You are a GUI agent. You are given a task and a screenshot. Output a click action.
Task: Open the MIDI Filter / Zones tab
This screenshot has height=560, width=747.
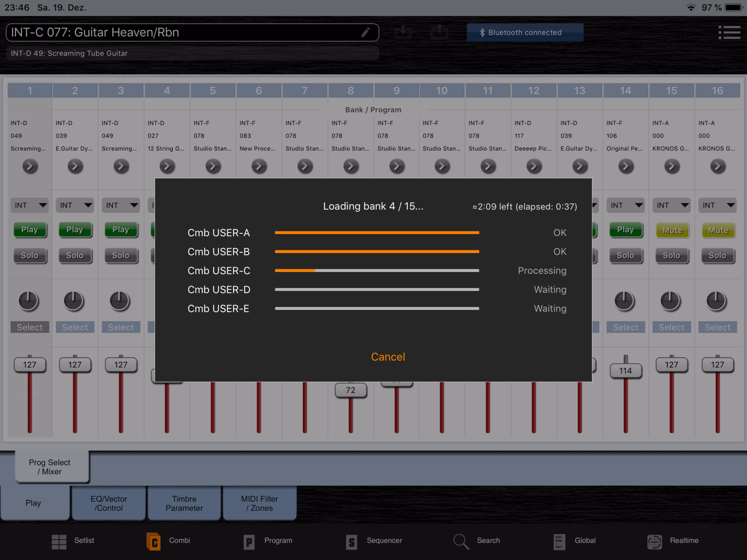click(259, 503)
